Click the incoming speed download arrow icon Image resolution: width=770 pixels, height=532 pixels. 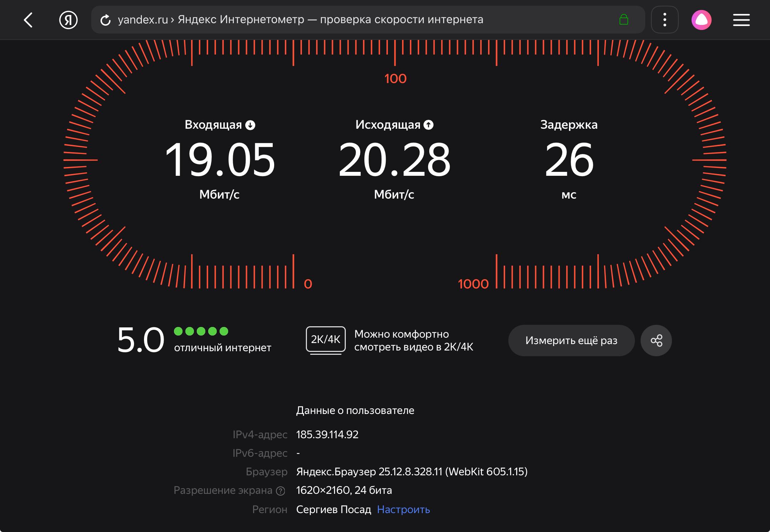click(x=250, y=125)
